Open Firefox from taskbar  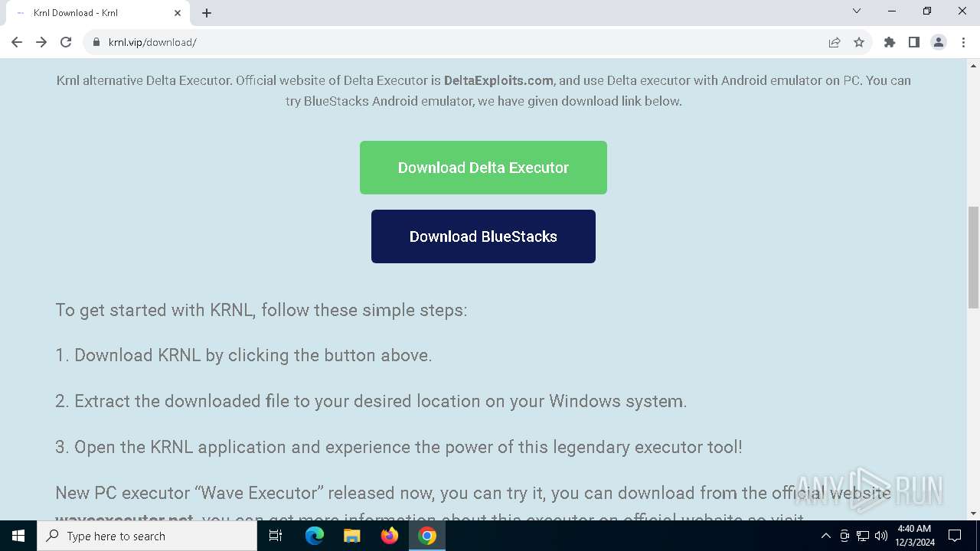pyautogui.click(x=390, y=536)
